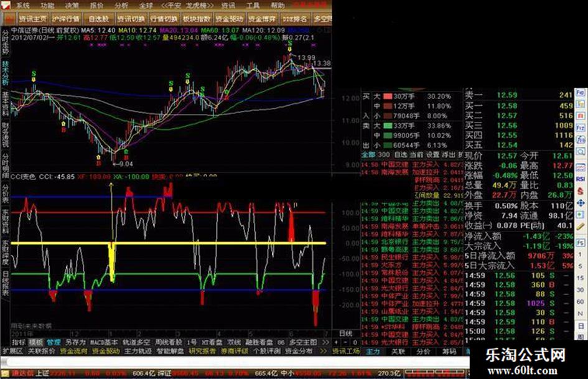Expand more indicator tabs with >> arrow

(x=325, y=342)
